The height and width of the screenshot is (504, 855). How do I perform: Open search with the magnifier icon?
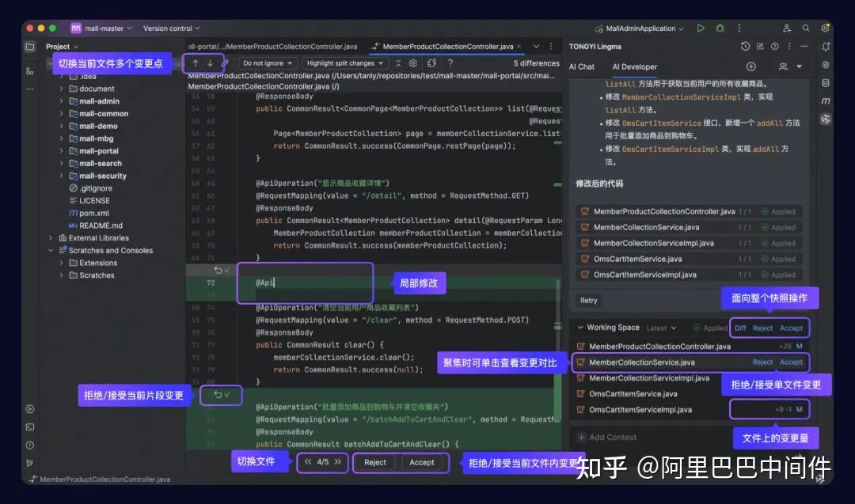coord(806,28)
